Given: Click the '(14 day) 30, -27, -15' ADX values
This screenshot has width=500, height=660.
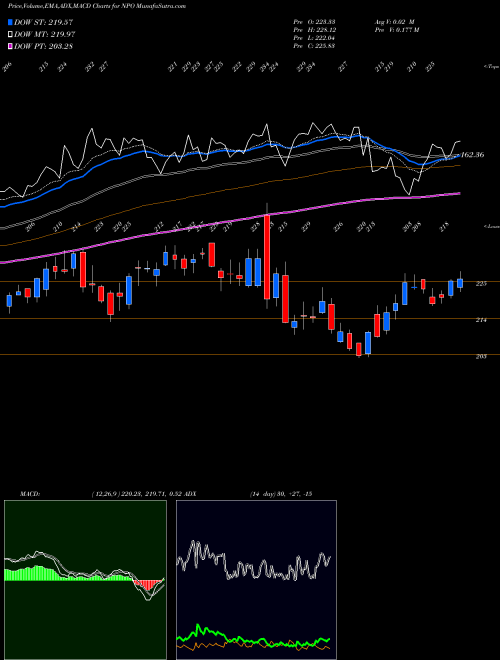Looking at the screenshot, I should coord(281,493).
